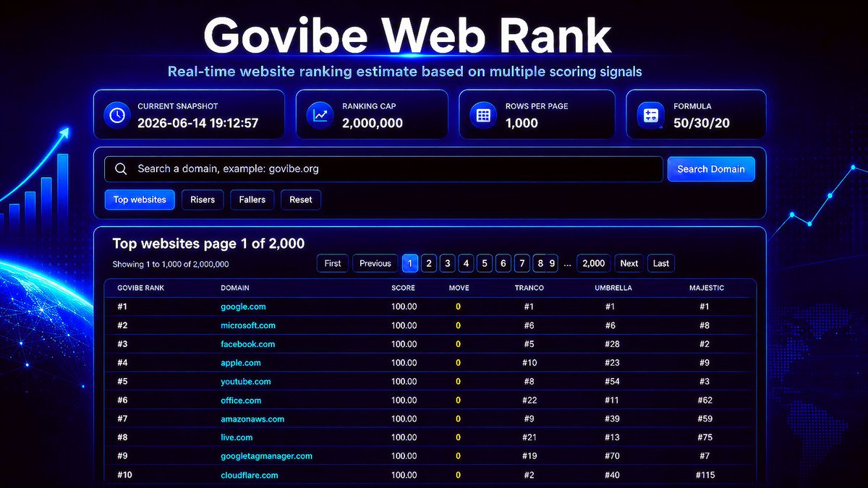The height and width of the screenshot is (488, 868).
Task: Click Umbrella rank #23 in apple.com row
Action: 613,363
